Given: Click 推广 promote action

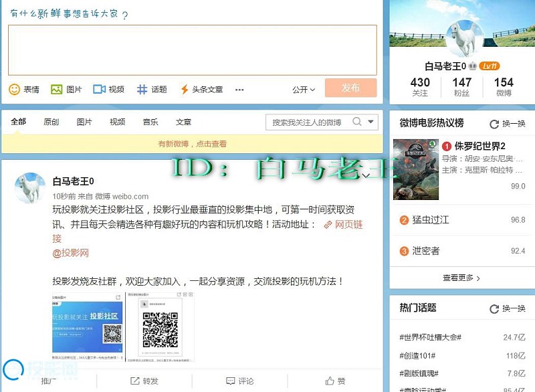Looking at the screenshot, I should (49, 381).
